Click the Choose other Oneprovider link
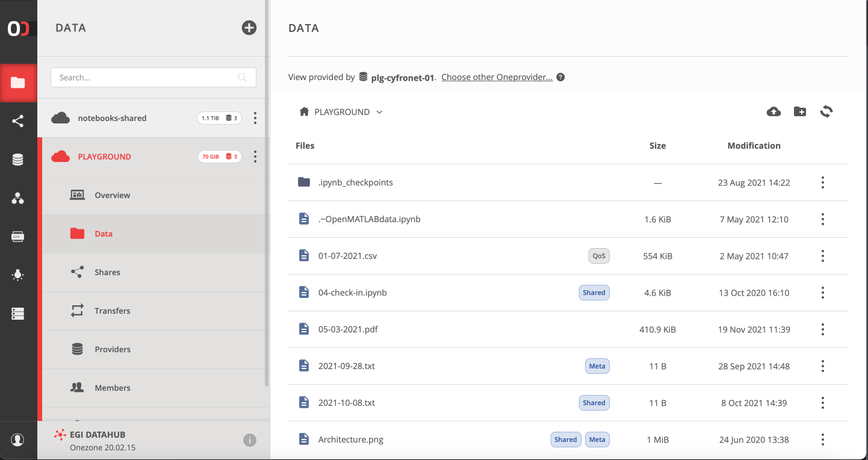The width and height of the screenshot is (868, 460). tap(497, 77)
